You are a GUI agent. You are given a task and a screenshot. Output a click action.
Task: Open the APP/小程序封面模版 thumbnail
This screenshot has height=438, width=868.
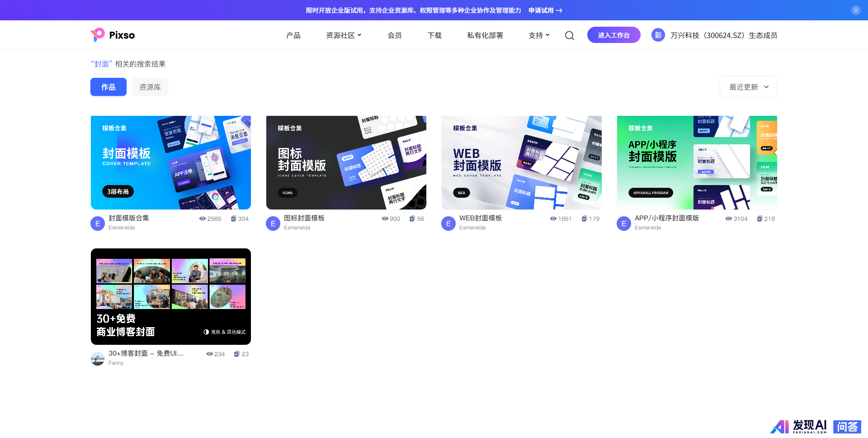pos(697,162)
